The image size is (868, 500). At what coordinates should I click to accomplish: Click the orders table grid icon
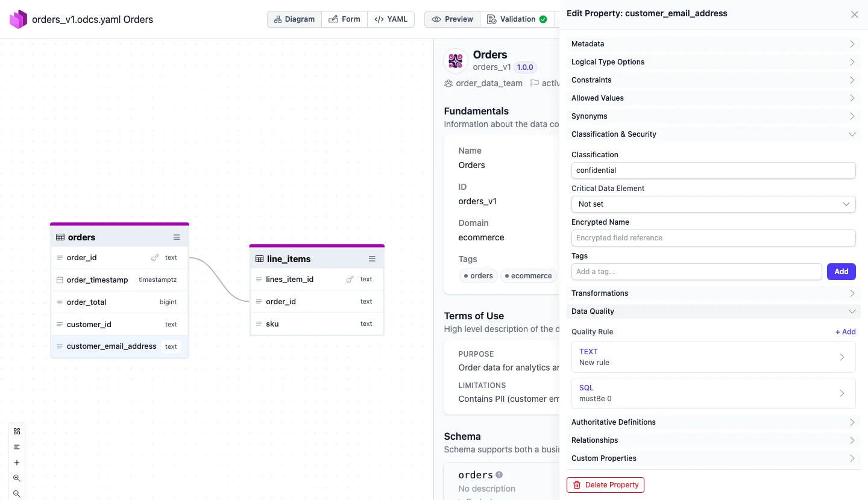tap(60, 237)
